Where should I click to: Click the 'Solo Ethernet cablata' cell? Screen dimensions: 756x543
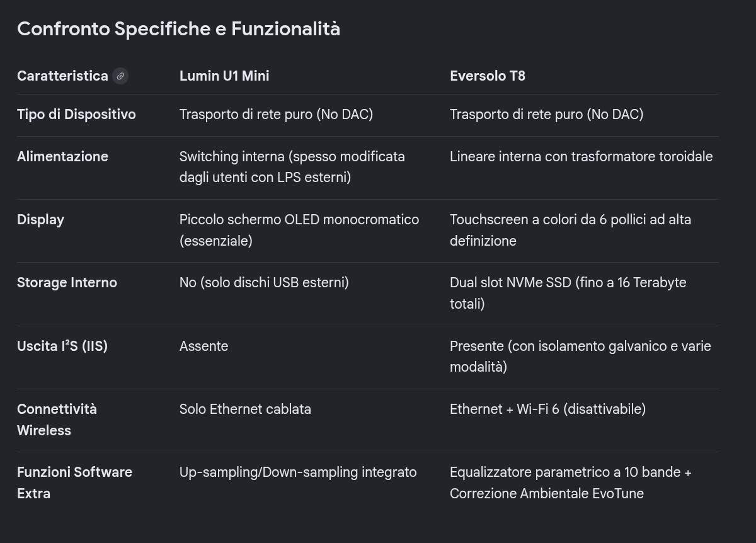[245, 409]
